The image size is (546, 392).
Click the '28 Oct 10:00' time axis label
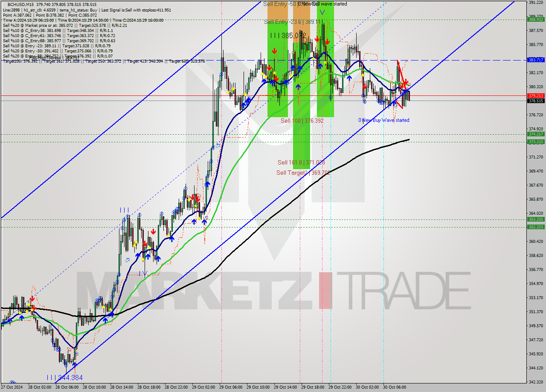pyautogui.click(x=94, y=387)
